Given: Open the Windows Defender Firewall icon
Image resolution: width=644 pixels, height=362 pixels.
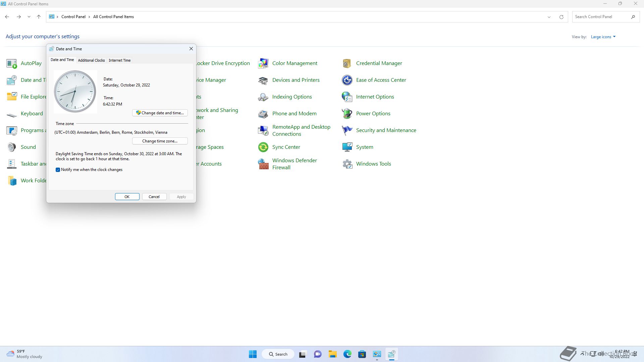Looking at the screenshot, I should (x=263, y=164).
